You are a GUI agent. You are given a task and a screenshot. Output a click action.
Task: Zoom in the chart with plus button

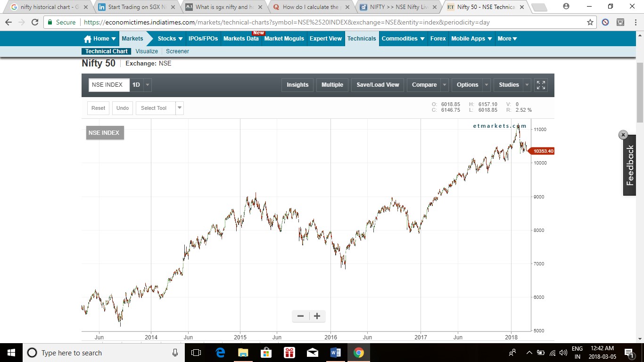(317, 316)
